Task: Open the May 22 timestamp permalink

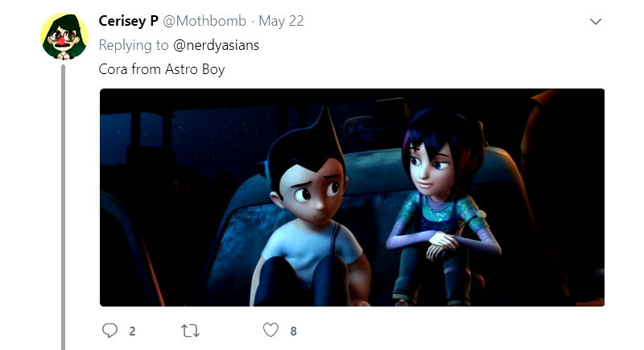Action: [281, 21]
